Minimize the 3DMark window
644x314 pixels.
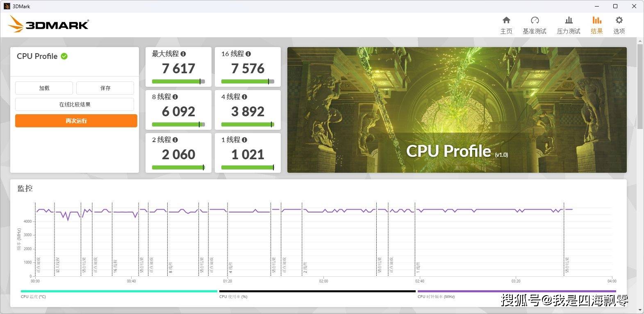point(596,6)
